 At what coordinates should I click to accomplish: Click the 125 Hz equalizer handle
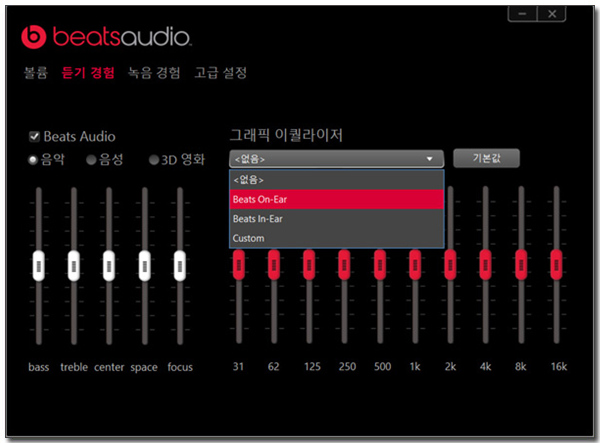pos(309,264)
